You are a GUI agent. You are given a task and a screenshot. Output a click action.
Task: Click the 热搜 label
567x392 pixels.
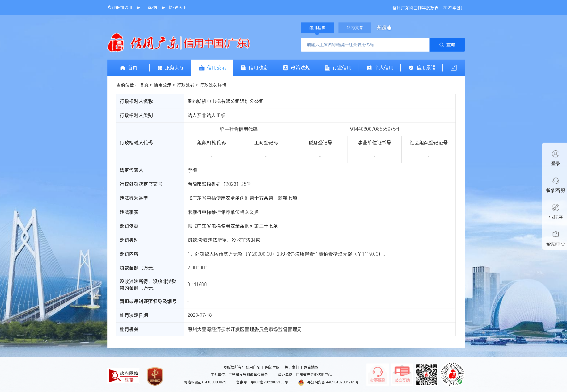coord(382,27)
